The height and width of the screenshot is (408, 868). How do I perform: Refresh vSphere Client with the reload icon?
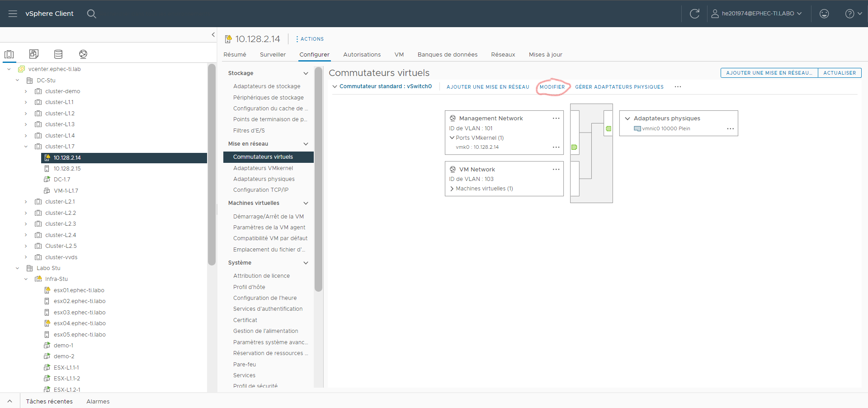click(694, 14)
